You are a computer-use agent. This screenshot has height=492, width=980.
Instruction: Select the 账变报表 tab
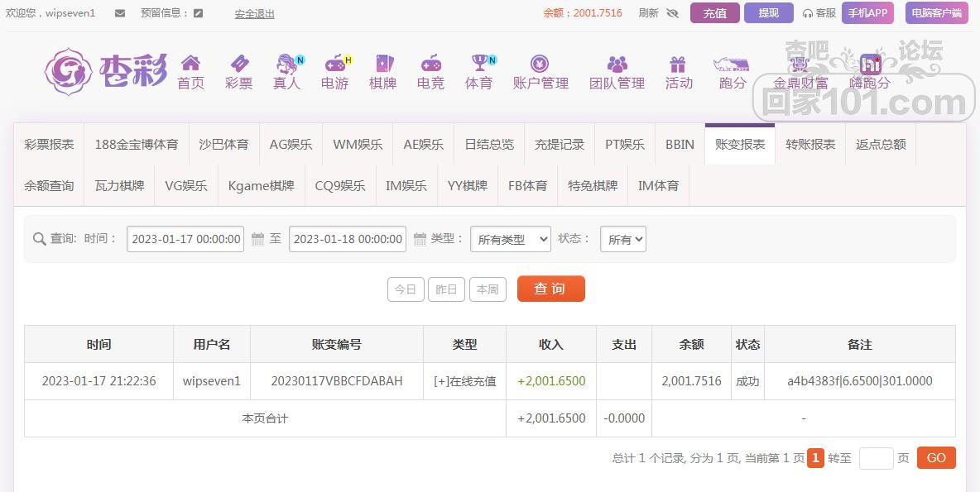[x=740, y=144]
